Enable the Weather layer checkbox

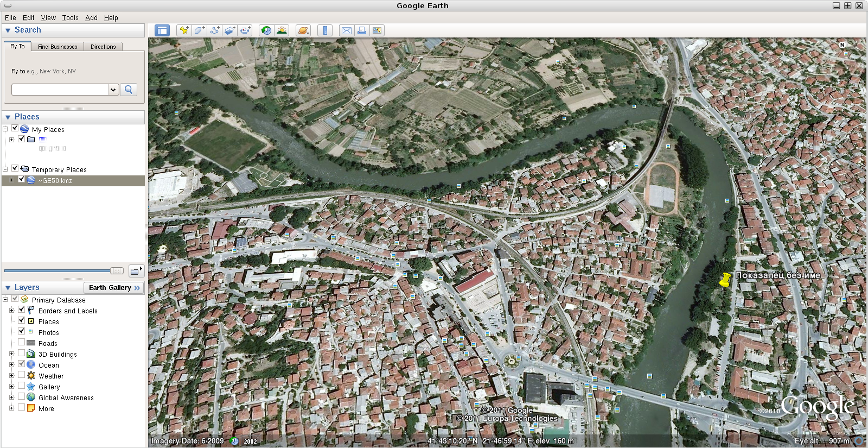point(22,375)
